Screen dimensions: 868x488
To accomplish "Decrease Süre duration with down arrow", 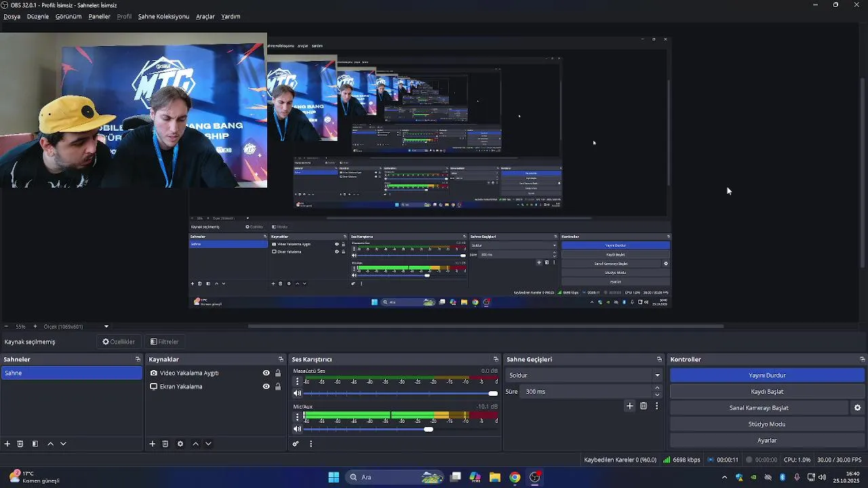I will coord(657,394).
